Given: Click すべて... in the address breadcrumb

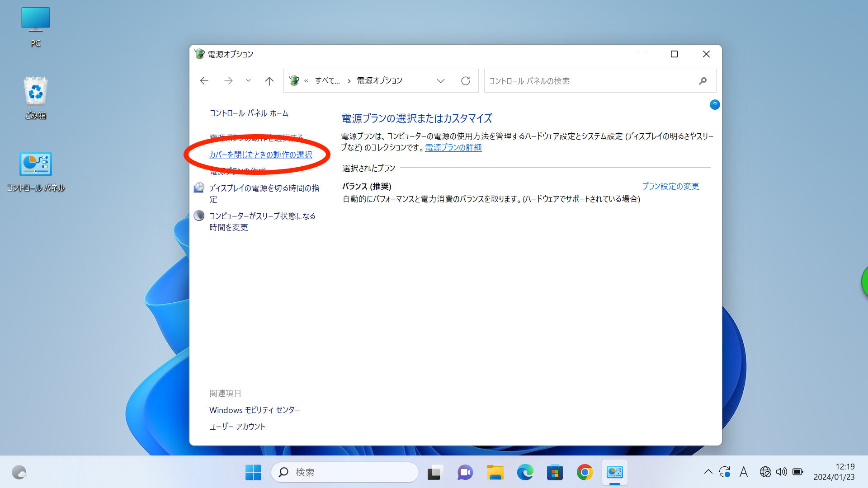Looking at the screenshot, I should point(327,80).
